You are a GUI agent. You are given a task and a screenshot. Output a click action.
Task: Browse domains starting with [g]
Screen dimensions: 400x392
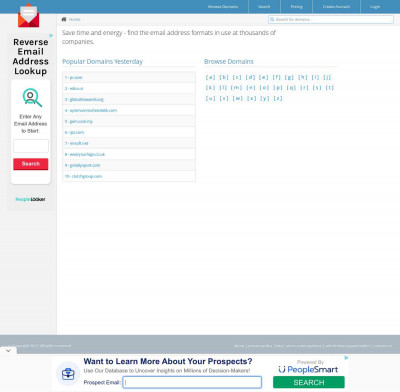tap(289, 77)
